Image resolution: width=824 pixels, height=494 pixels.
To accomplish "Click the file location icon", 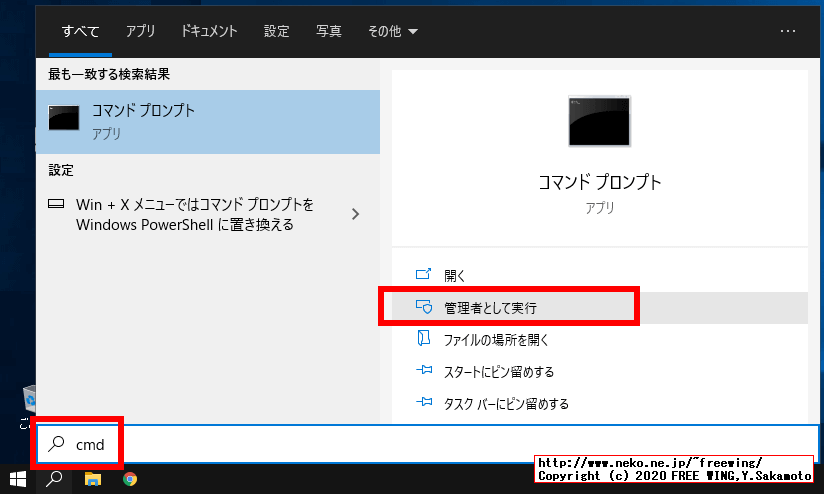I will point(424,338).
